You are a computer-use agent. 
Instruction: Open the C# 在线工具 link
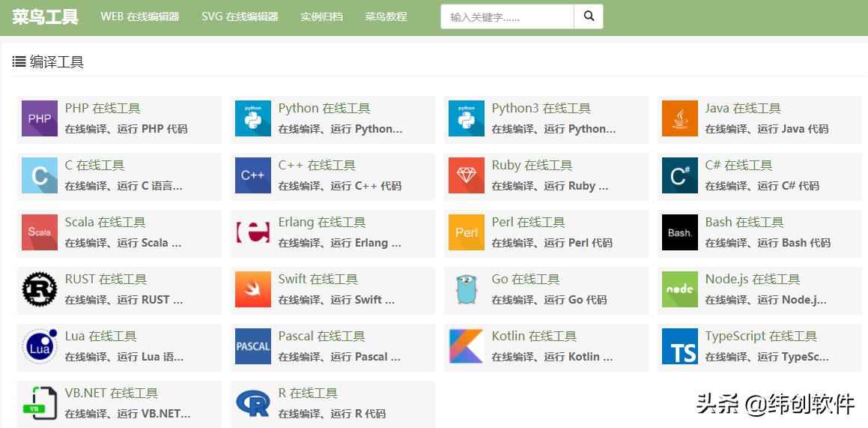(738, 166)
